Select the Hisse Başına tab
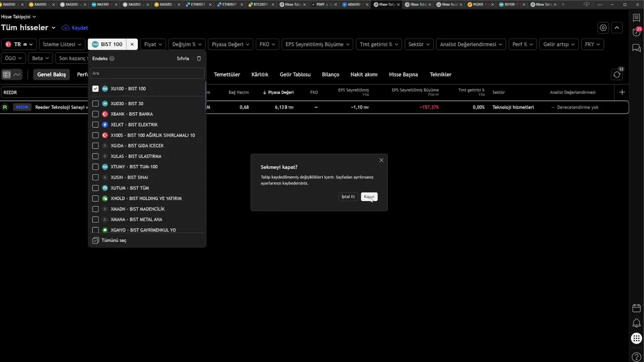Viewport: 644px width, 362px height. [x=404, y=74]
